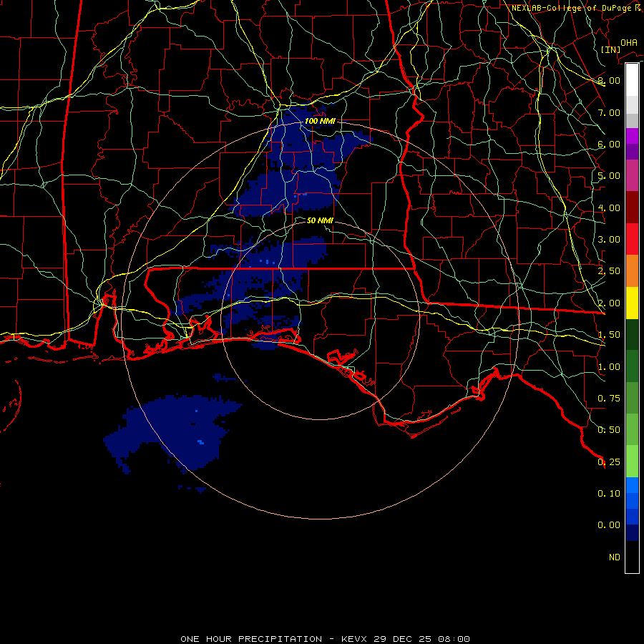Click the "0.00" scale label
644x644 pixels.
pos(609,525)
